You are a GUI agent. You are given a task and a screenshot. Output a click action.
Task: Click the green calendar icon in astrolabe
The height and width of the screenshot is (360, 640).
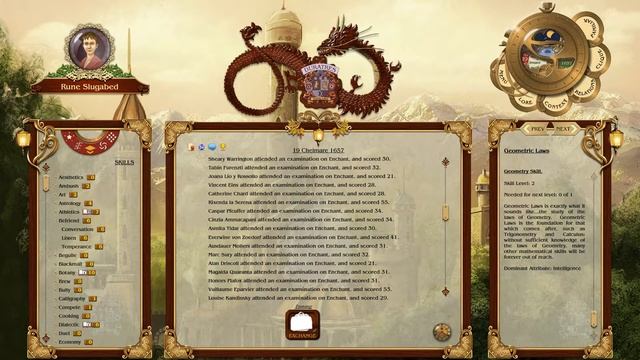pyautogui.click(x=565, y=63)
